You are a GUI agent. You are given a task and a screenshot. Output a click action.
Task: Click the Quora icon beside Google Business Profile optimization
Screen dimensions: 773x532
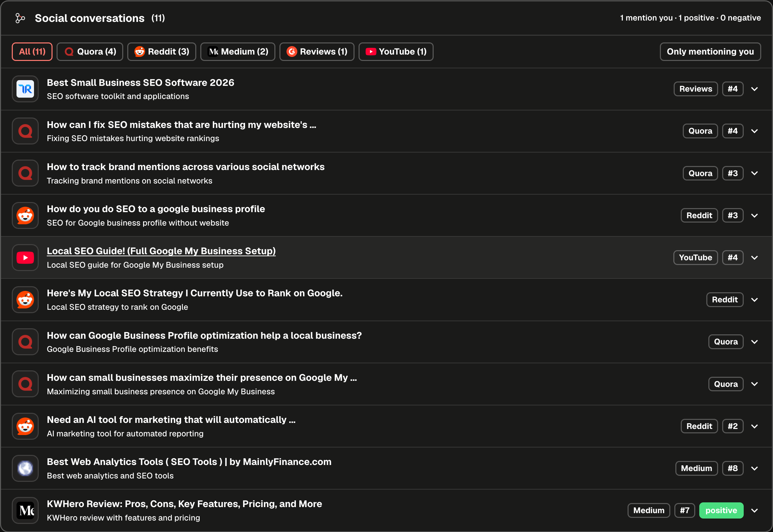25,342
